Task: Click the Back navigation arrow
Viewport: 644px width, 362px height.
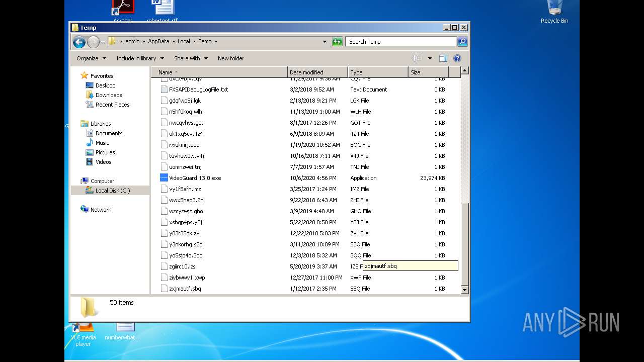Action: tap(79, 42)
